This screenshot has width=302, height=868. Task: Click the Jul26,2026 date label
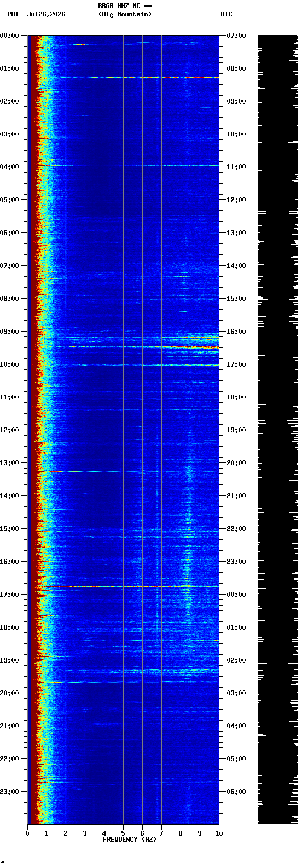tap(46, 14)
